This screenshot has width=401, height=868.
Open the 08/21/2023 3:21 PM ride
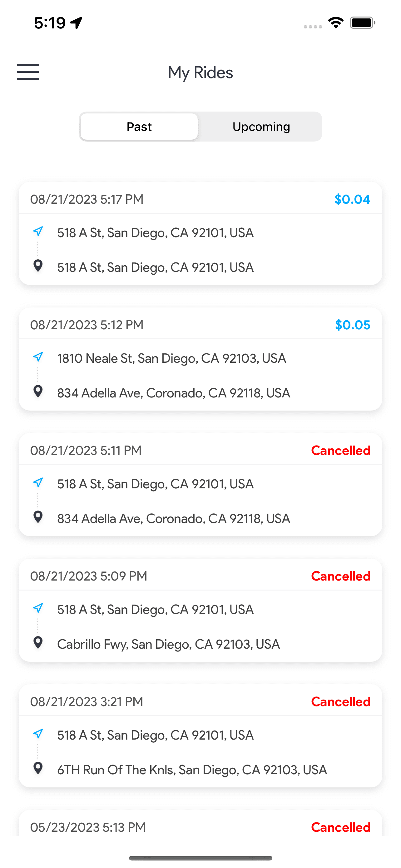coord(87,702)
